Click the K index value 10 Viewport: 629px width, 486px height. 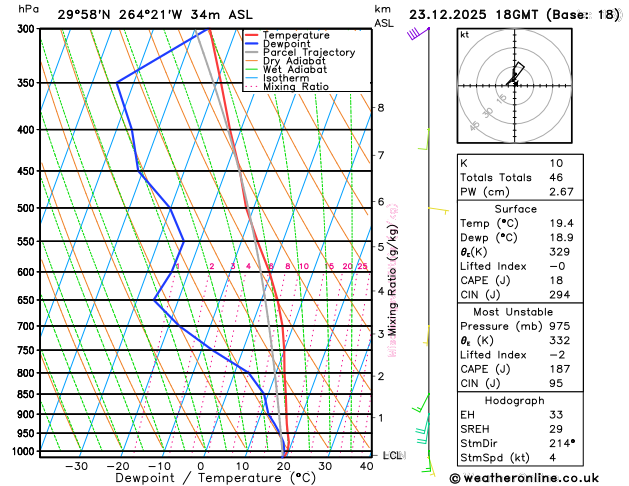coord(556,163)
